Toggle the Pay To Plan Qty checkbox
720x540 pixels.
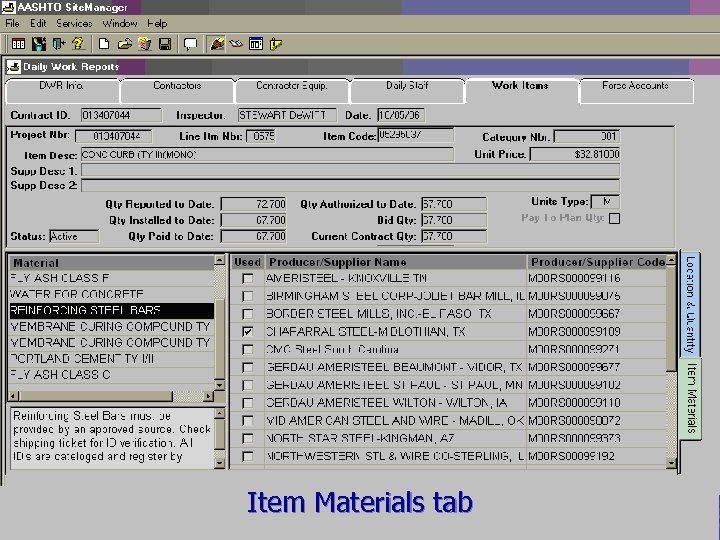[614, 219]
